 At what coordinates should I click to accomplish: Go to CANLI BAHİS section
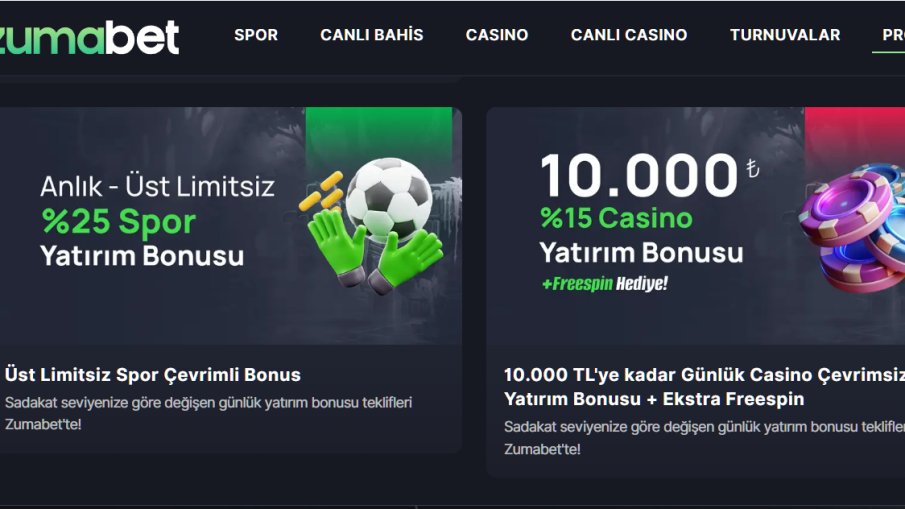click(372, 35)
